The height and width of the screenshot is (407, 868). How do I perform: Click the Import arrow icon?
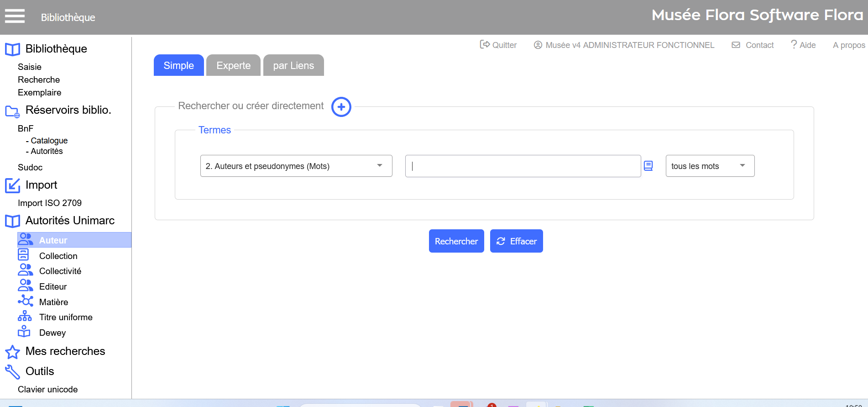(12, 185)
